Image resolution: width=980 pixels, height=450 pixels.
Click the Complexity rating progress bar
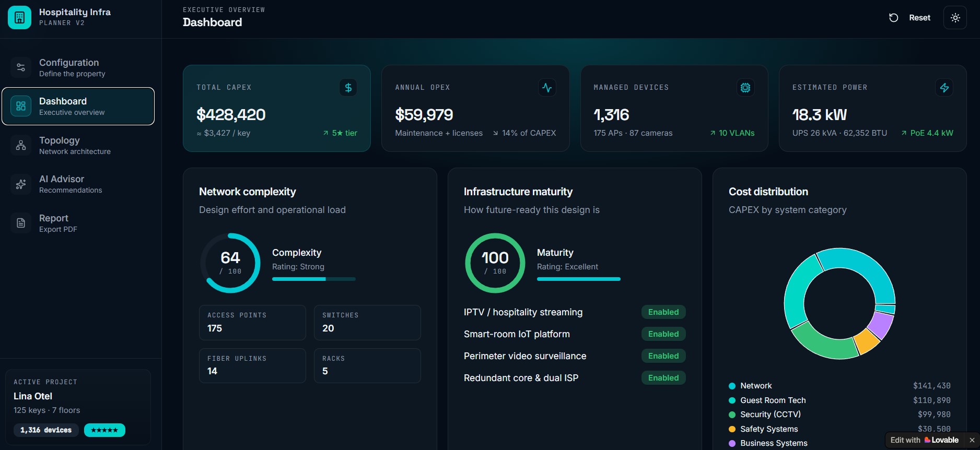(x=314, y=279)
